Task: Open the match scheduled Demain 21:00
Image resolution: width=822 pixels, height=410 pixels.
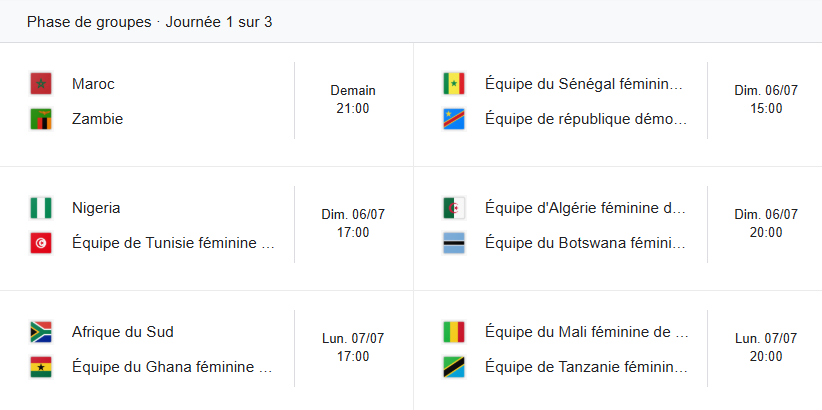Action: (x=353, y=99)
